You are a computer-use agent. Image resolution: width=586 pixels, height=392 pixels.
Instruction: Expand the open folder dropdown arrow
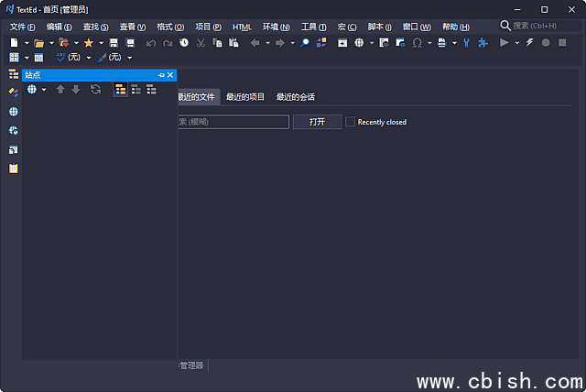[51, 43]
